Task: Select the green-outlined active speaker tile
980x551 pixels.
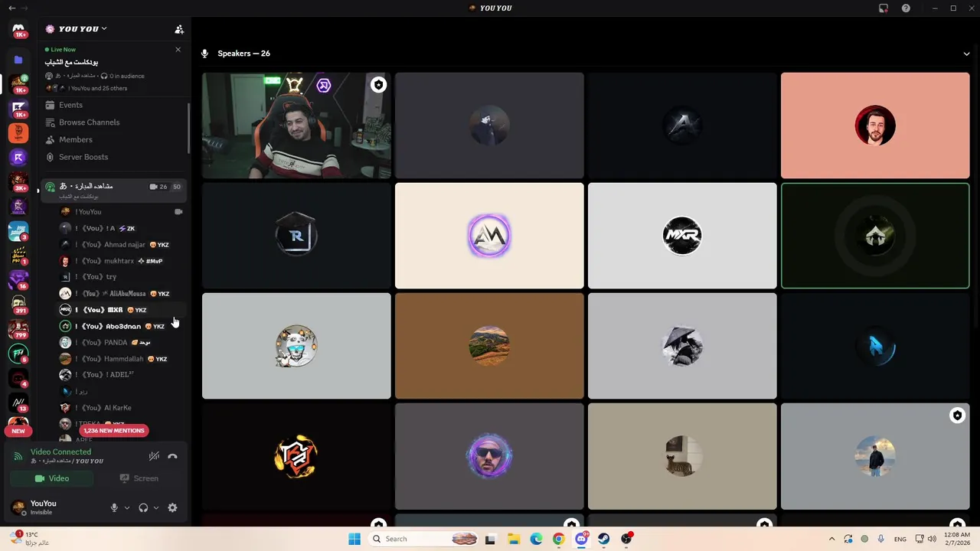Action: [875, 236]
